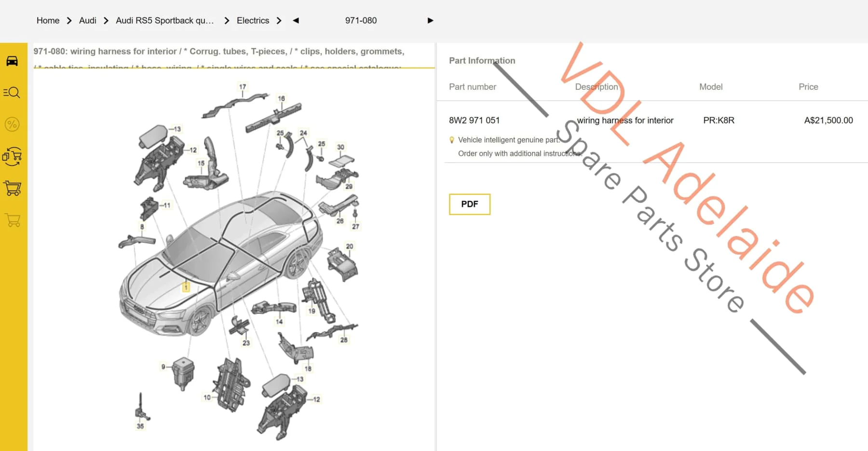The height and width of the screenshot is (451, 868).
Task: Click the diagram title '971-080: wiring harness for interior'
Action: (x=105, y=51)
